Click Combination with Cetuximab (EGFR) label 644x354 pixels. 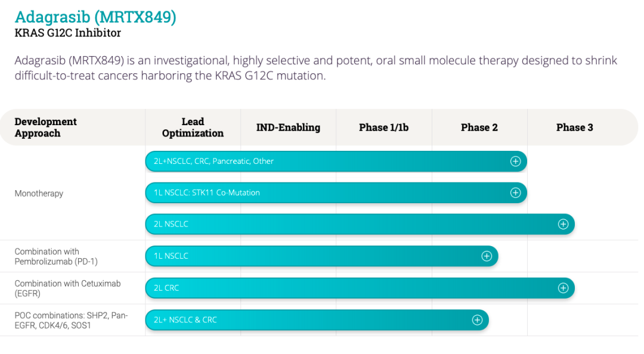click(68, 288)
